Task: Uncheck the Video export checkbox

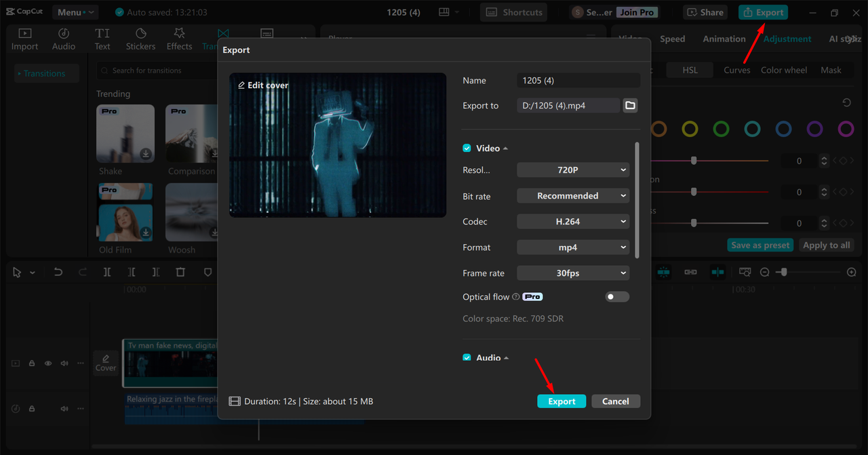Action: (x=467, y=148)
